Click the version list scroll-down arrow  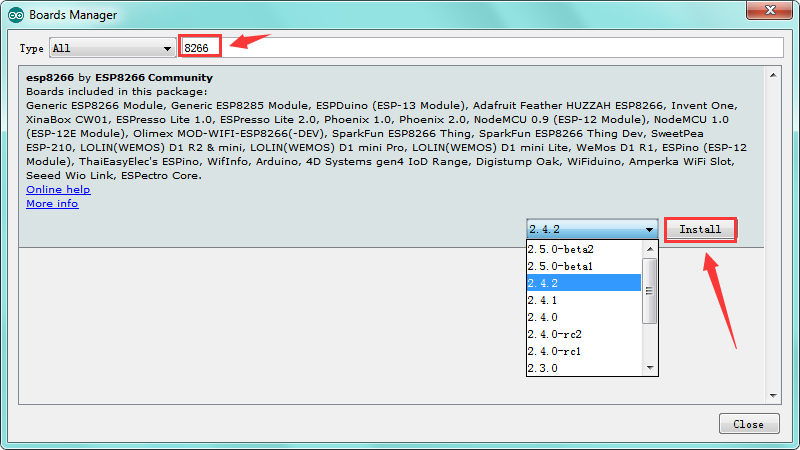coord(649,367)
